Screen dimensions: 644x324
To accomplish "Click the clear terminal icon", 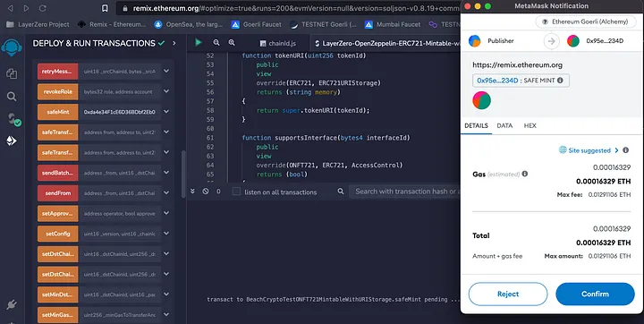I will coord(206,192).
